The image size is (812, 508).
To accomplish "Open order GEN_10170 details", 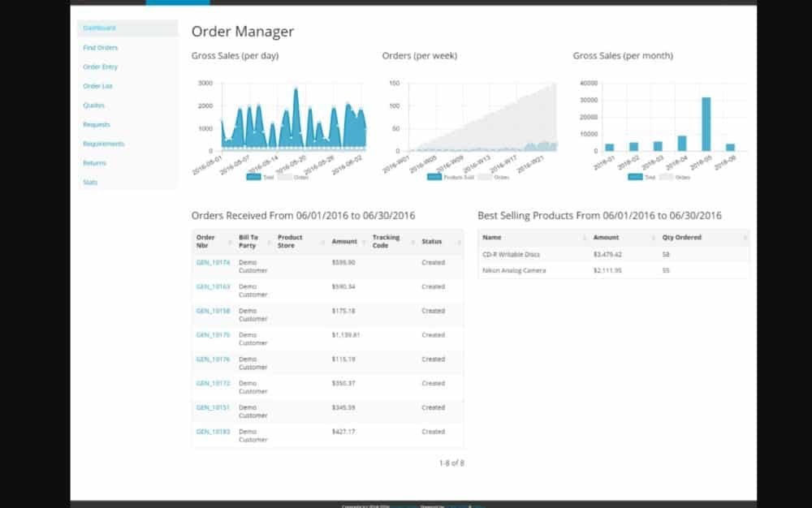I will 213,334.
